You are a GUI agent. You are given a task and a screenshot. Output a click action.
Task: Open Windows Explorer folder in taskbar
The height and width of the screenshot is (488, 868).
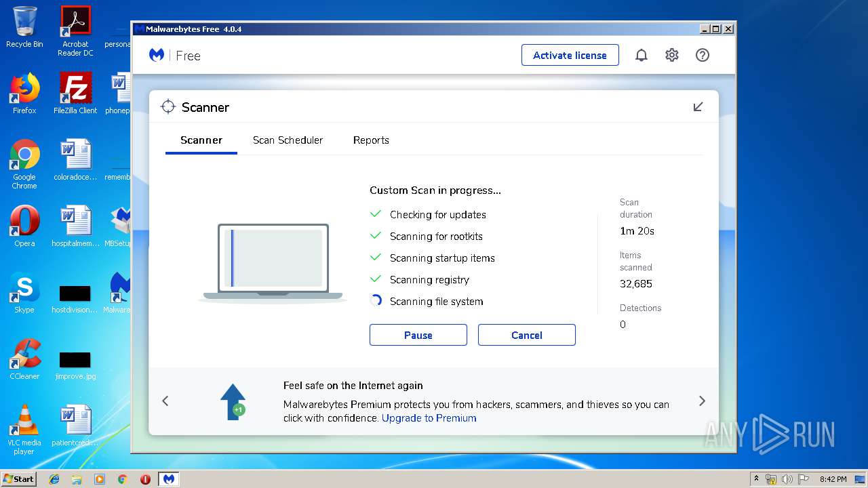click(x=77, y=479)
